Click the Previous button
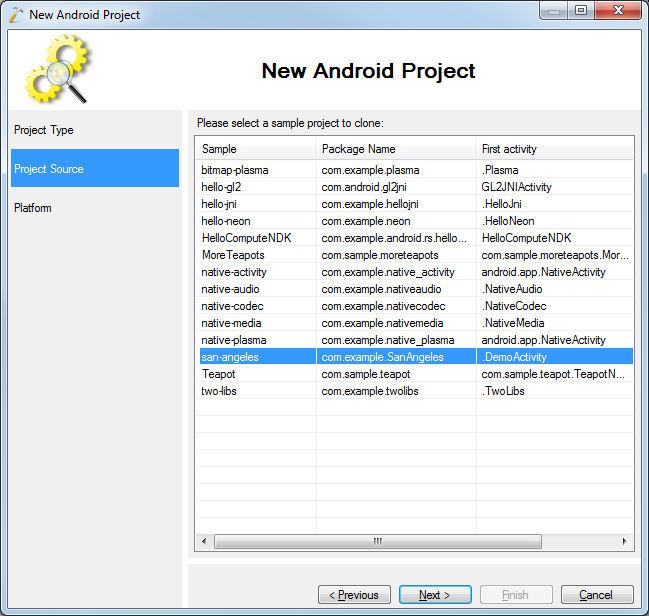Image resolution: width=649 pixels, height=616 pixels. 354,594
